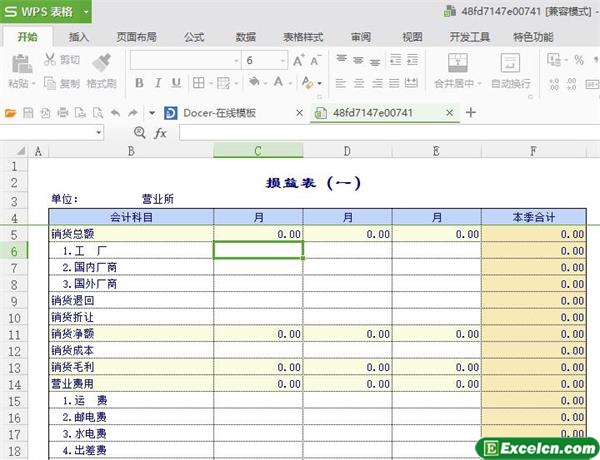Close the Docer-在线模板 tab
This screenshot has height=460, width=600.
[299, 113]
